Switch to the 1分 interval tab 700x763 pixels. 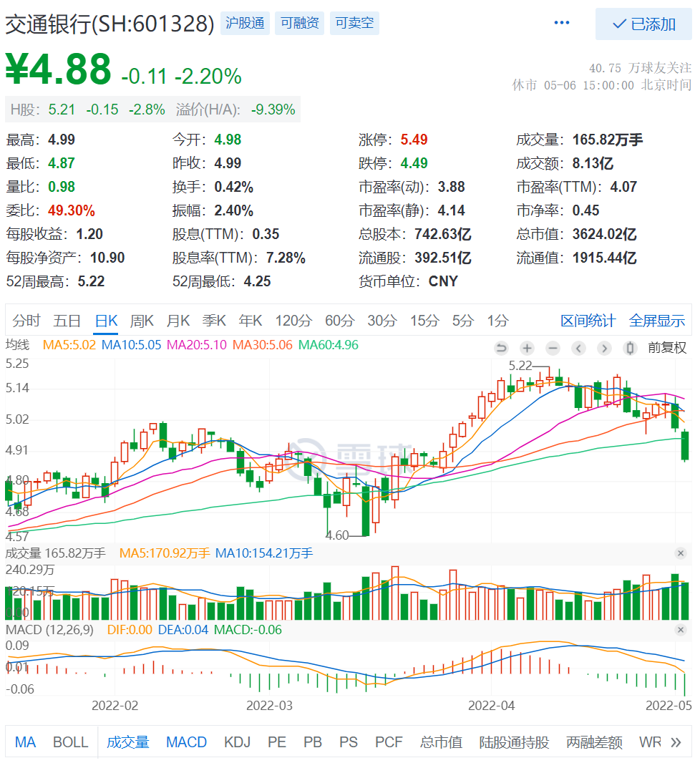pos(498,321)
